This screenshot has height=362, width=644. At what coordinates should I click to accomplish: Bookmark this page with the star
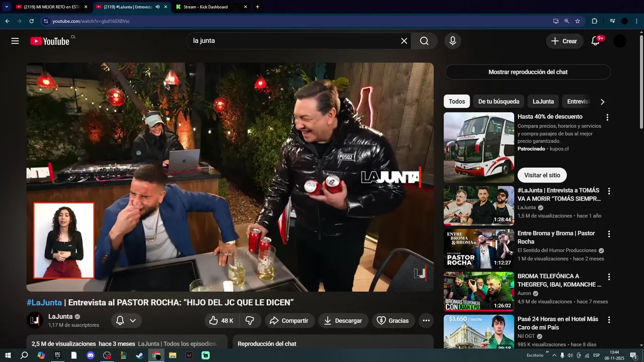[578, 21]
